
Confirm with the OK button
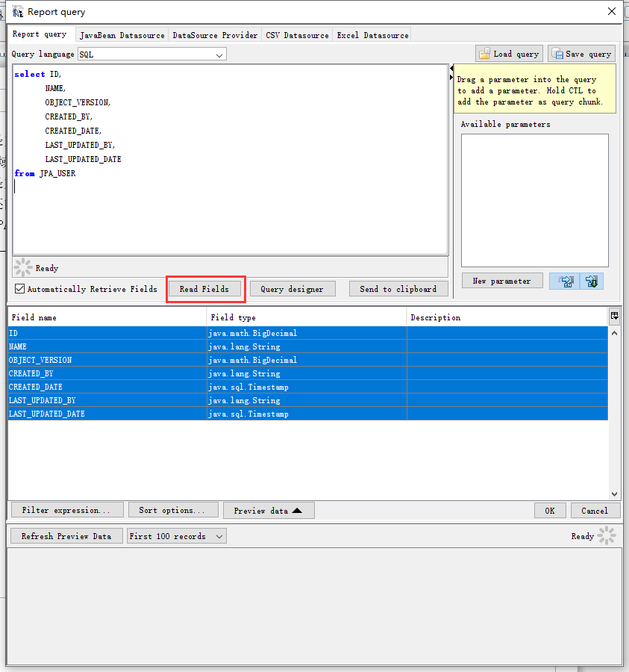point(550,511)
